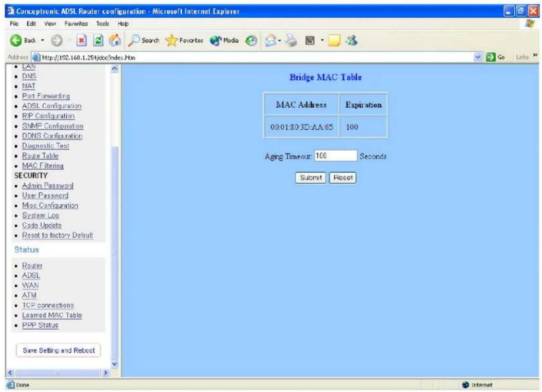
Task: Open the NAT link
Action: point(29,86)
